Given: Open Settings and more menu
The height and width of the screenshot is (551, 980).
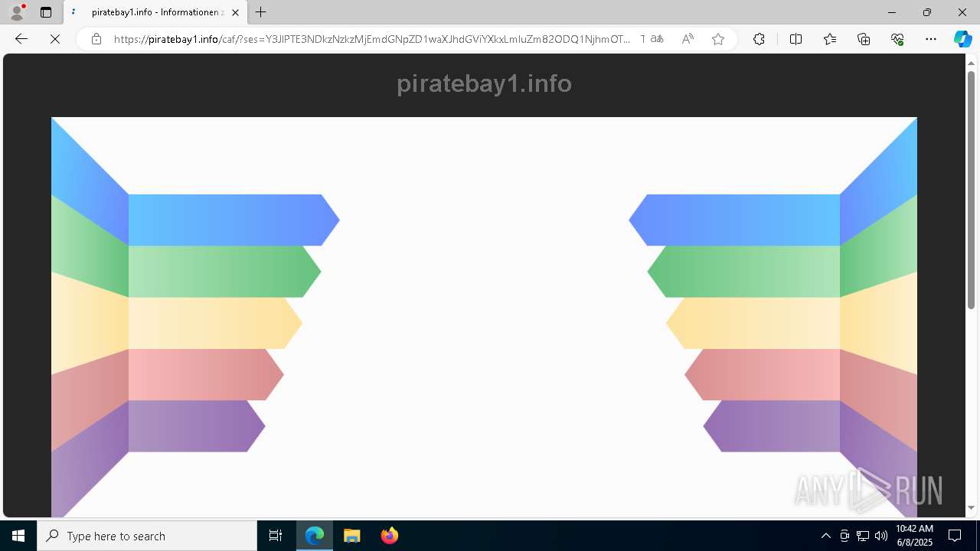Looking at the screenshot, I should point(931,39).
